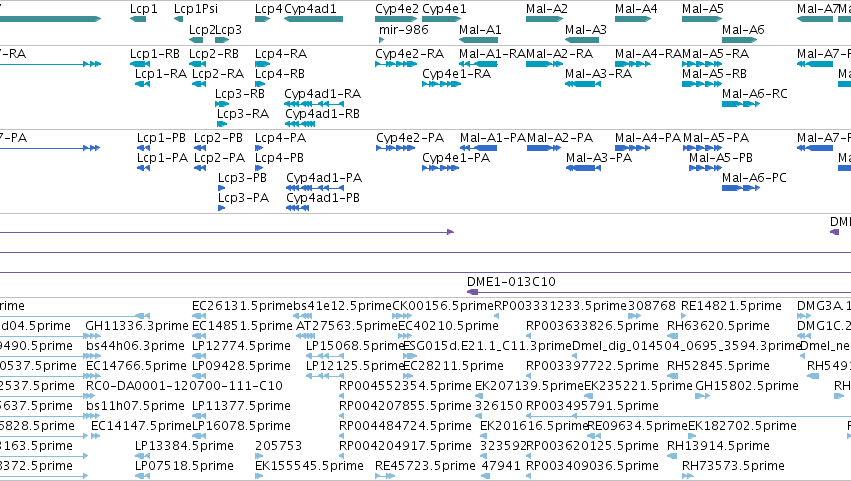Select the RE45723.5prime EST label

point(426,466)
